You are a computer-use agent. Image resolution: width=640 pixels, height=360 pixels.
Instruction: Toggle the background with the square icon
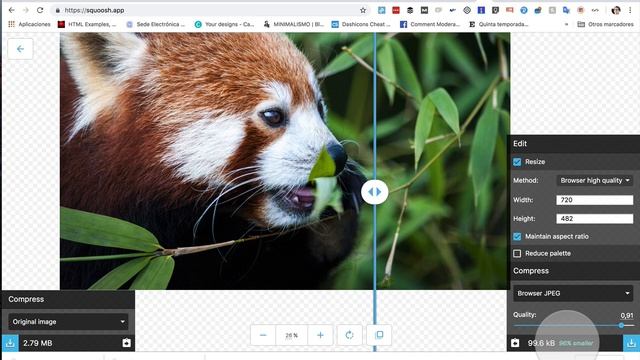pyautogui.click(x=379, y=335)
